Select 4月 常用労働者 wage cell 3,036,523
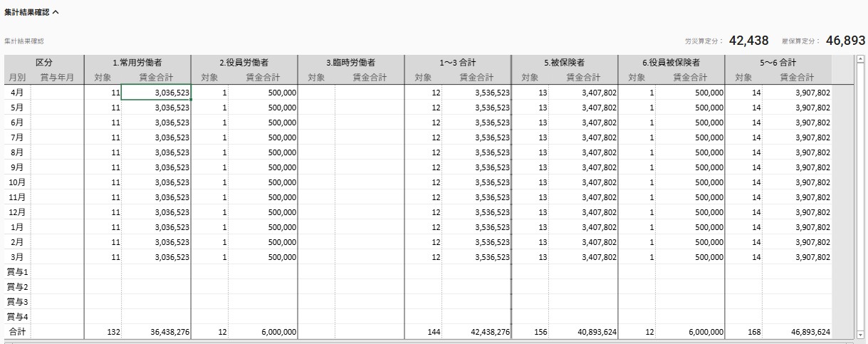868x344 pixels. pos(156,93)
